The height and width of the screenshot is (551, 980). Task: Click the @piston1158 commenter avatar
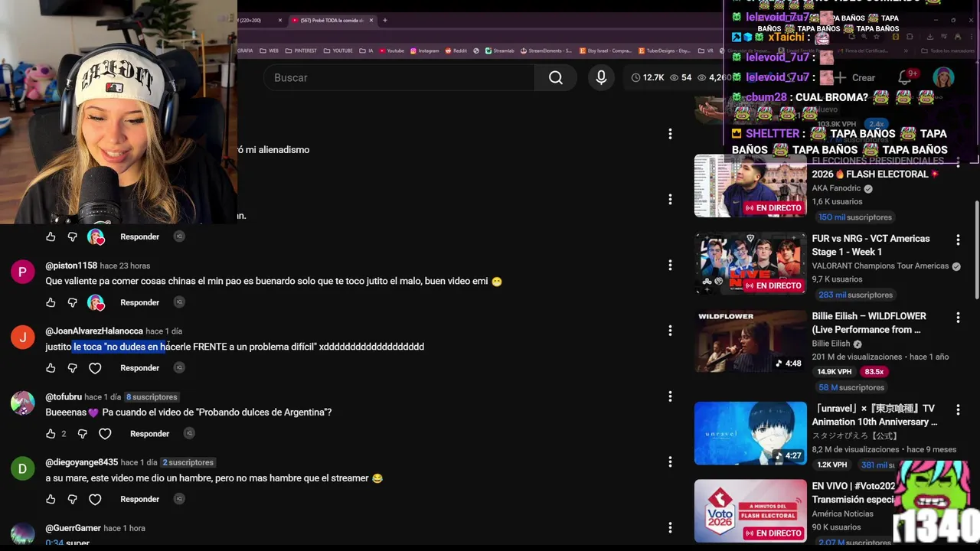23,272
